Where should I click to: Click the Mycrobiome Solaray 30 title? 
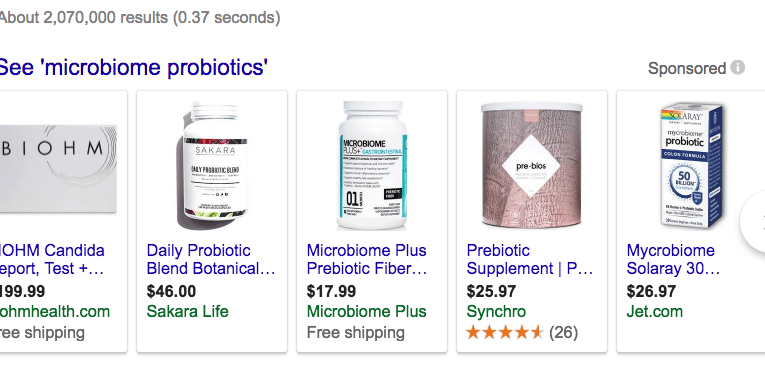pos(673,260)
